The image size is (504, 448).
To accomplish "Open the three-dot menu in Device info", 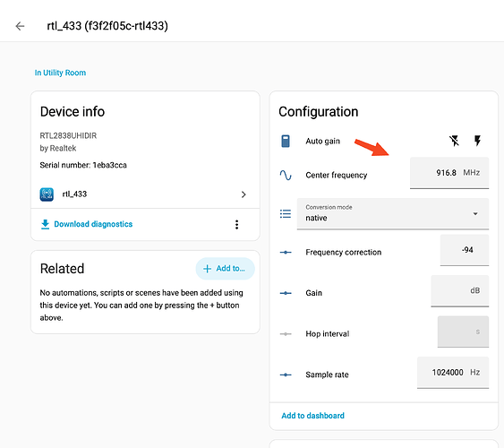I will [x=236, y=225].
